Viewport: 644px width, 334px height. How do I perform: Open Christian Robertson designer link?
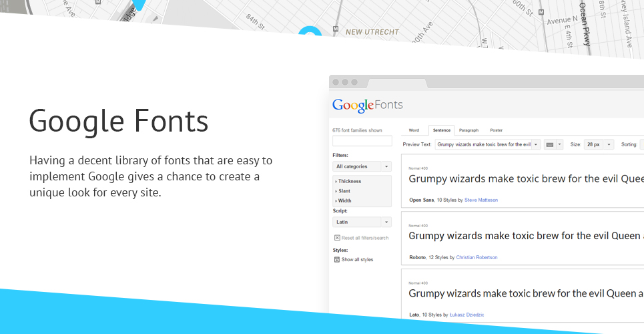476,257
